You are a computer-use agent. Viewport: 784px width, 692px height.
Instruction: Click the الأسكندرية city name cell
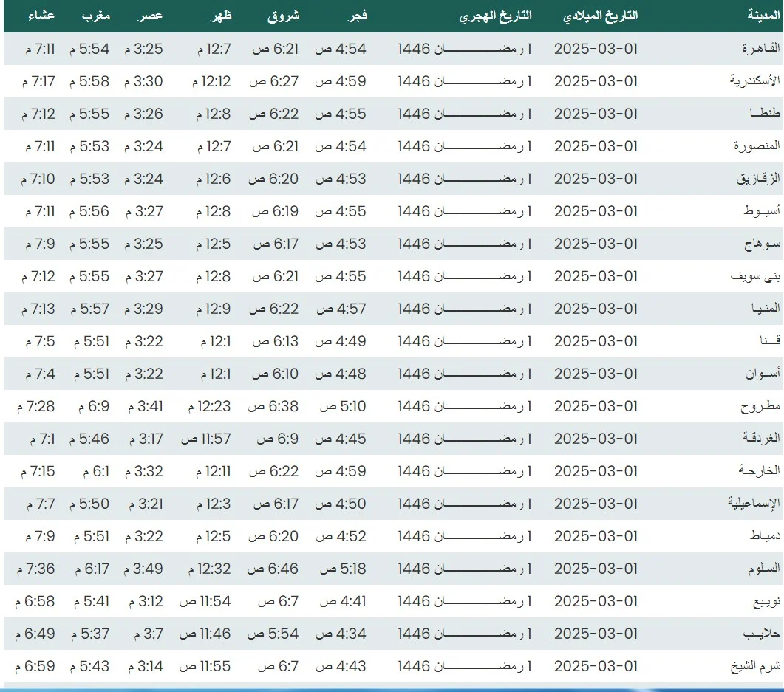(754, 81)
